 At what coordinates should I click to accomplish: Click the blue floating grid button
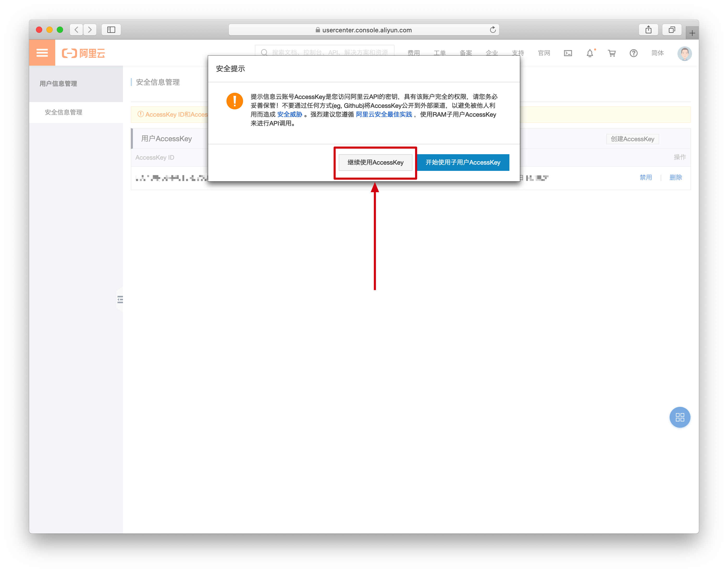[680, 417]
